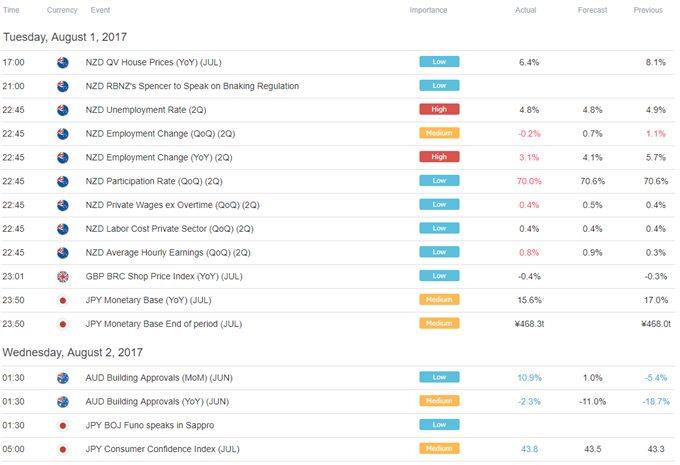Screen dimensions: 680x465
Task: Click the Medium badge for JPY Monetary Base End of period
Action: pos(439,323)
